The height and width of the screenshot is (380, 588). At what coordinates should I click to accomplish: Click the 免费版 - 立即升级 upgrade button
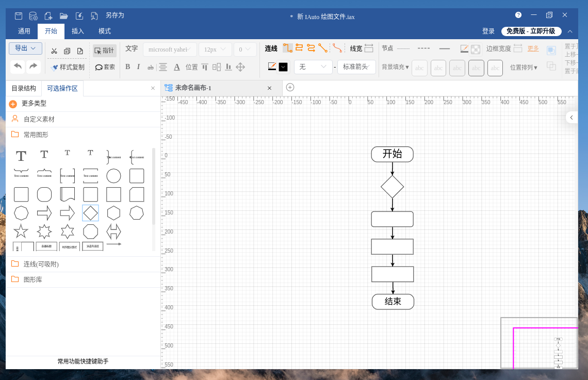point(531,31)
